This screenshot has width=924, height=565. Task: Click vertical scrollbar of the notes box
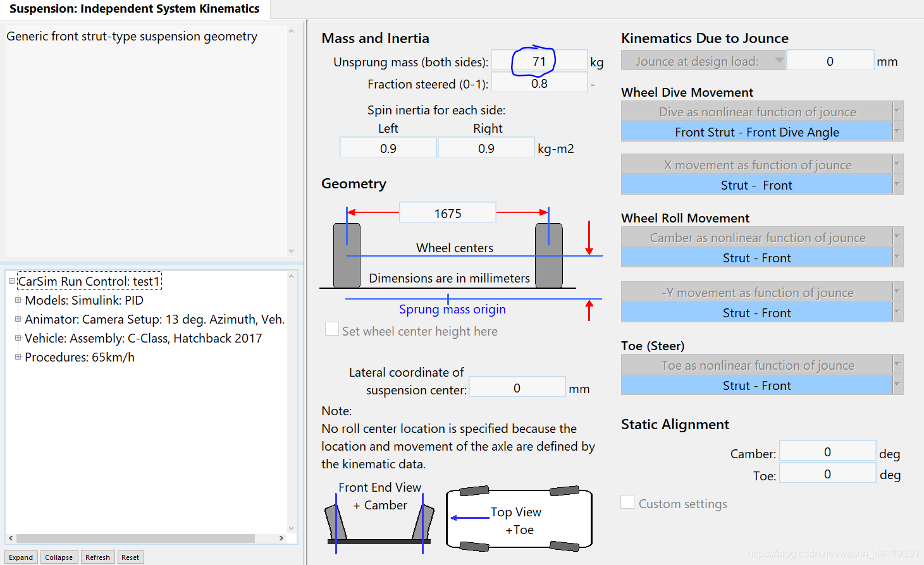(292, 141)
